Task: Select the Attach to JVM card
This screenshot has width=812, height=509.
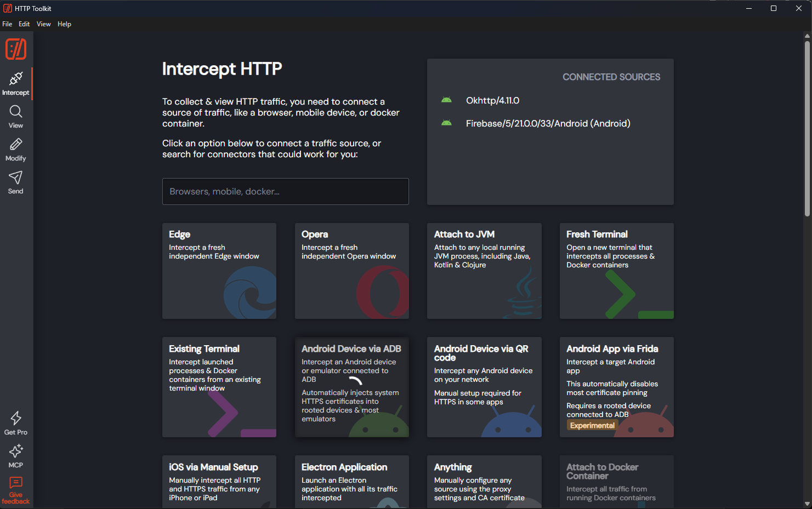Action: pyautogui.click(x=484, y=271)
